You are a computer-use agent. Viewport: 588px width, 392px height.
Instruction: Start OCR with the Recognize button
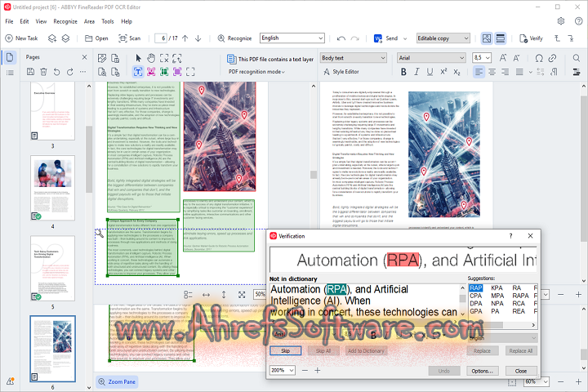pos(234,38)
